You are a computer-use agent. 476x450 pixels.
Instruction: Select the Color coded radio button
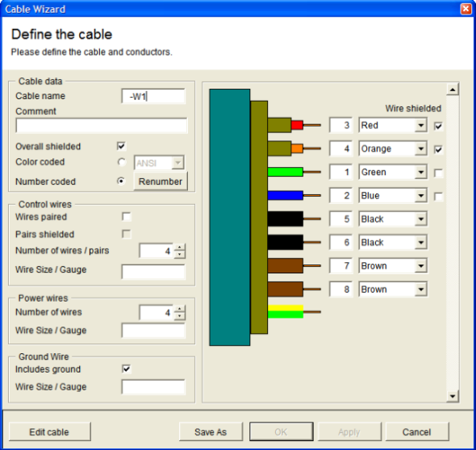122,162
